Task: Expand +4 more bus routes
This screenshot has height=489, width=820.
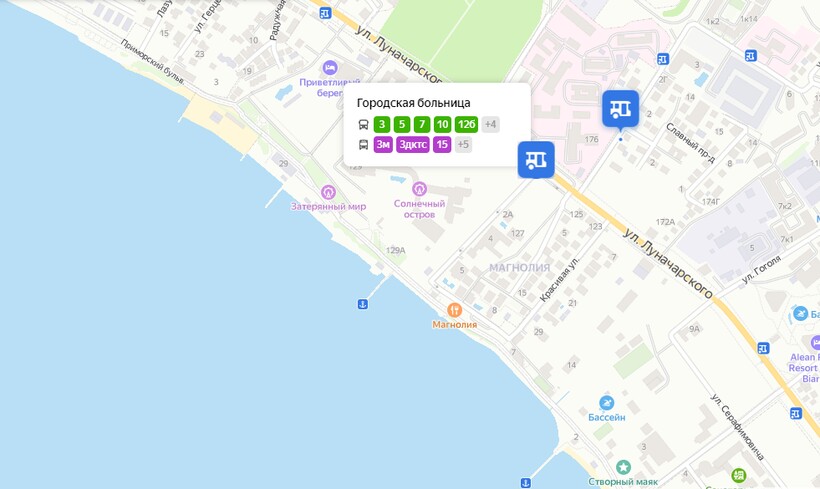Action: [491, 124]
